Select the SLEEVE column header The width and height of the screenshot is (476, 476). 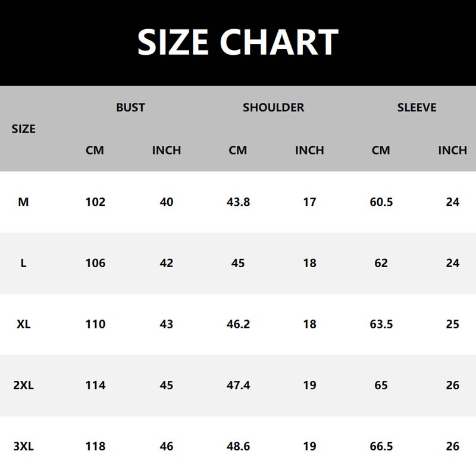point(416,108)
